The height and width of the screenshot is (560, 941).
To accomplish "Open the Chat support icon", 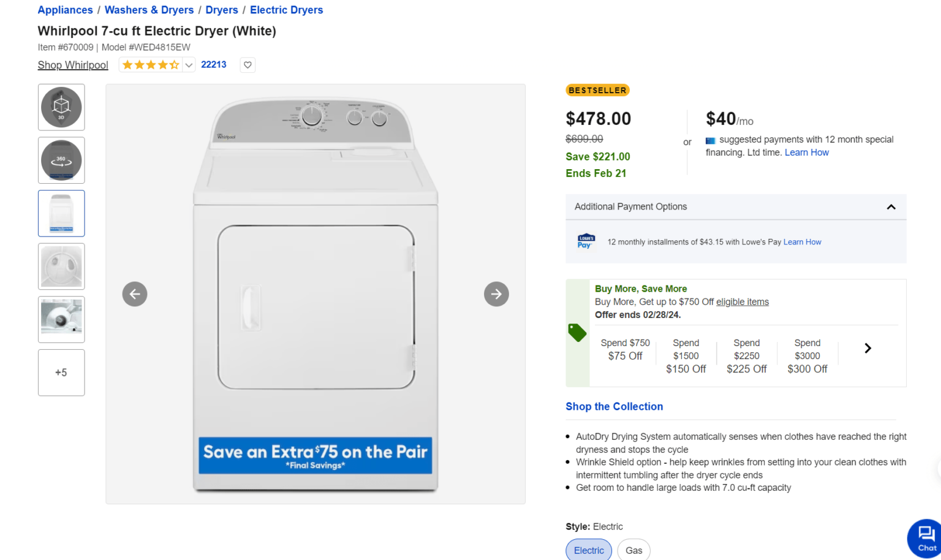I will coord(926,537).
